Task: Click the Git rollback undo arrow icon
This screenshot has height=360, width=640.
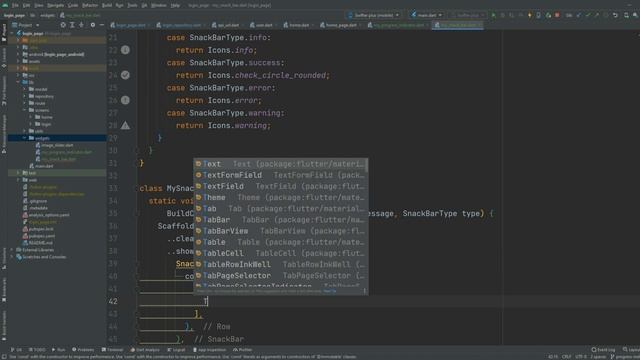Action: point(615,15)
